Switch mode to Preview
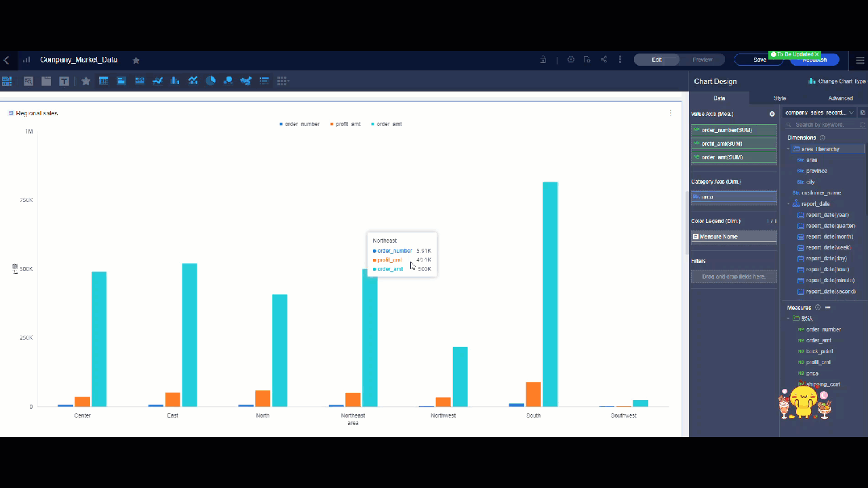Image resolution: width=868 pixels, height=488 pixels. [x=702, y=60]
